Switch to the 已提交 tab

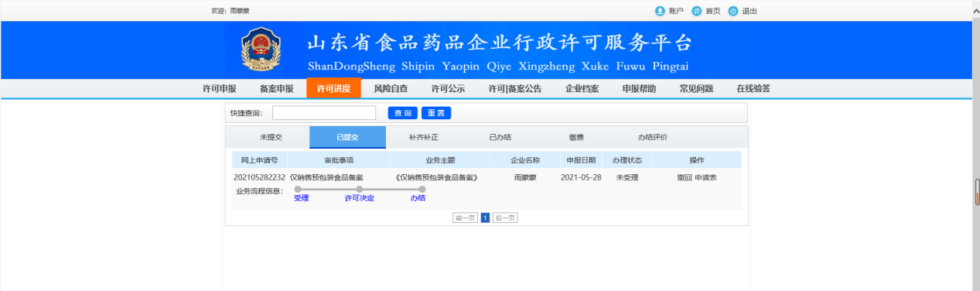click(x=347, y=137)
